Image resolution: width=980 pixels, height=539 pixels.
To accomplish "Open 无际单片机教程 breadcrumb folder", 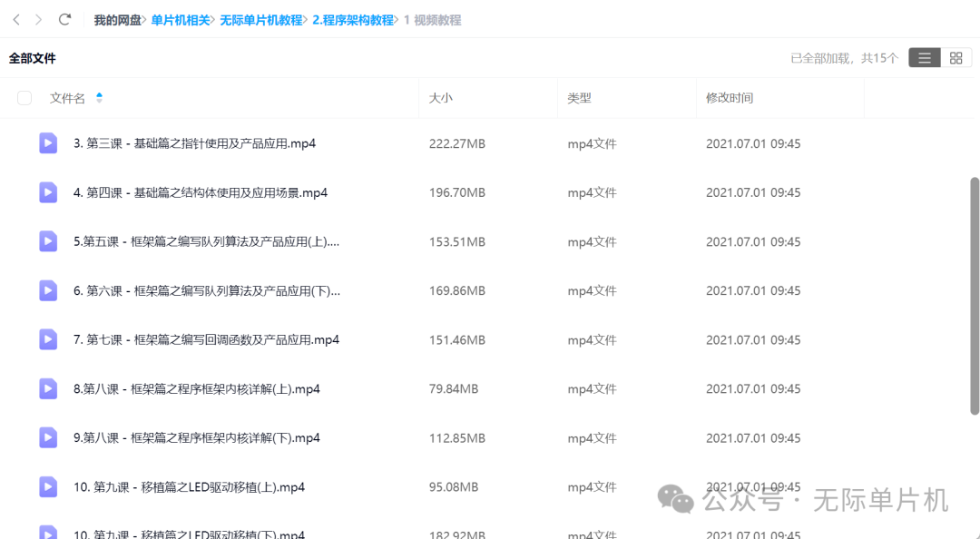I will click(260, 20).
